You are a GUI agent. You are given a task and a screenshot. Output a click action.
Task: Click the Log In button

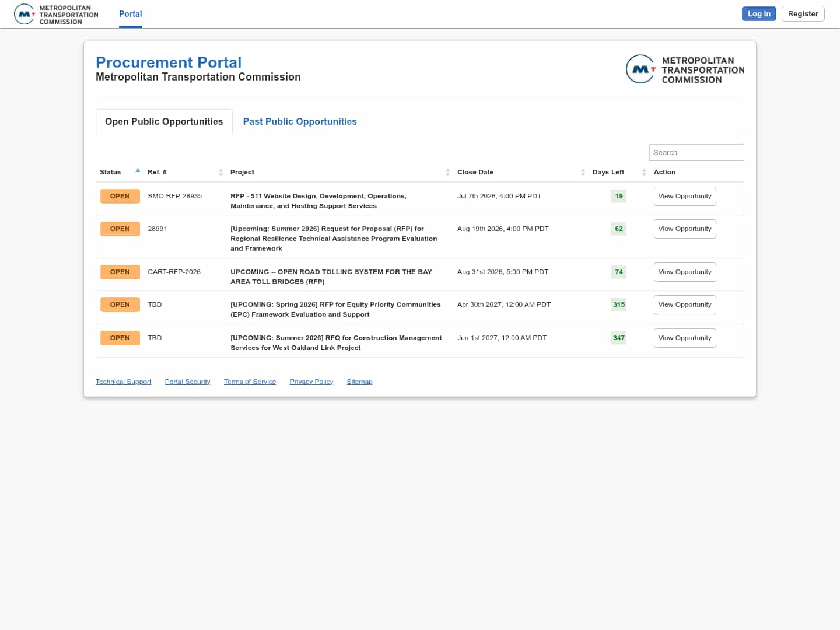point(759,13)
